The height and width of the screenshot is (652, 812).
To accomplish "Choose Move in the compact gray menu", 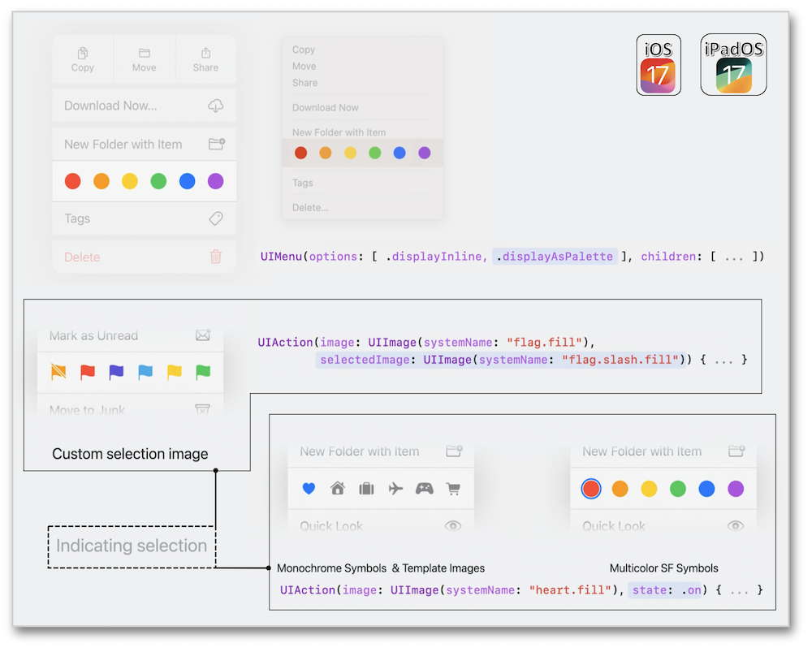I will click(x=304, y=67).
